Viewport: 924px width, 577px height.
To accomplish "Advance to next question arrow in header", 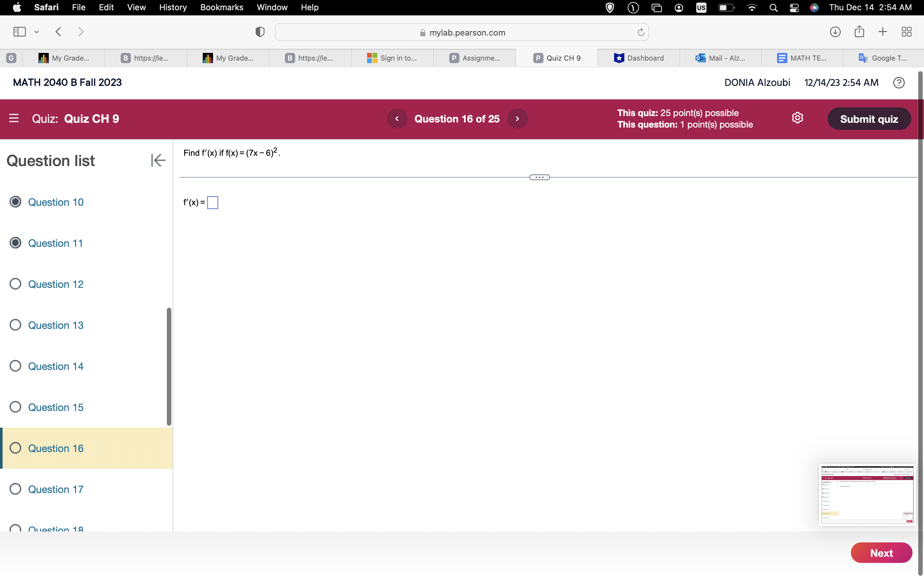I will point(518,119).
